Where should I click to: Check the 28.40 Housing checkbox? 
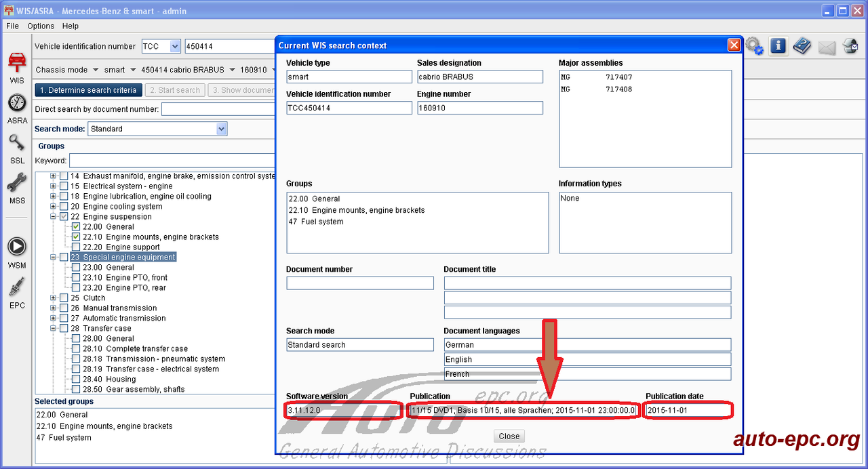tap(76, 380)
